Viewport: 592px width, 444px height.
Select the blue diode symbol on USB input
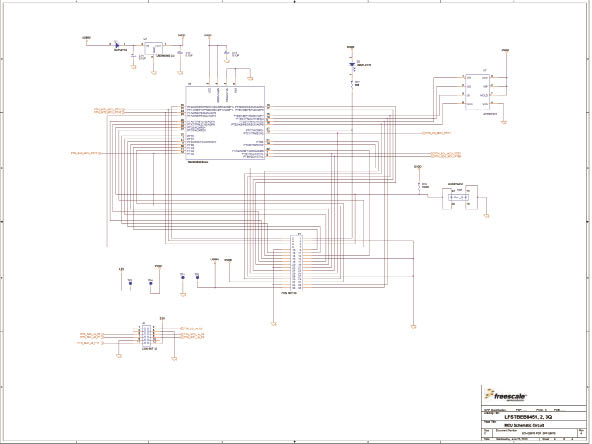pyautogui.click(x=117, y=45)
